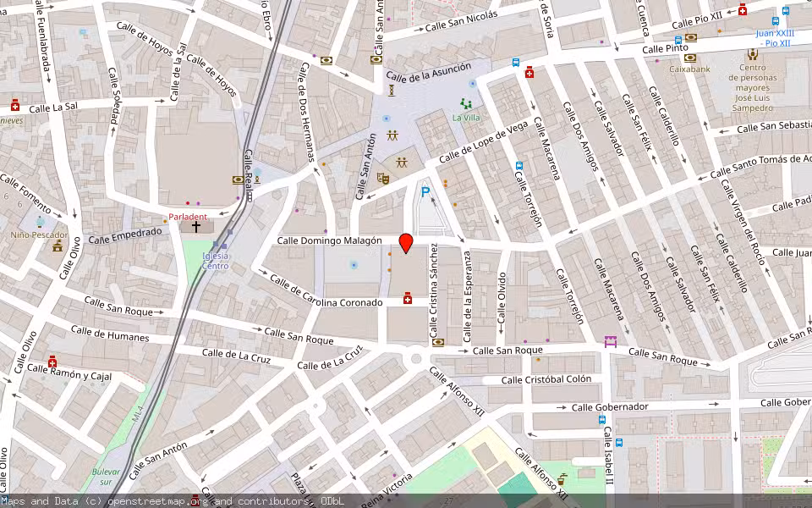The width and height of the screenshot is (812, 508).
Task: Click the Calle de la Esperanza label
Action: point(467,296)
